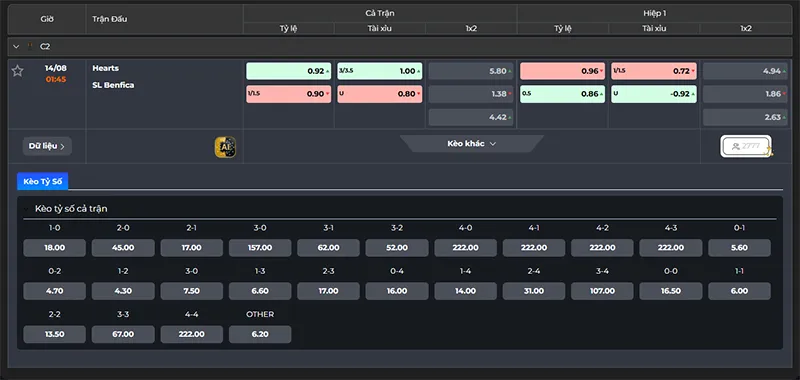Bet correct score 2-0 at 45.00
This screenshot has height=380, width=800.
pos(123,248)
